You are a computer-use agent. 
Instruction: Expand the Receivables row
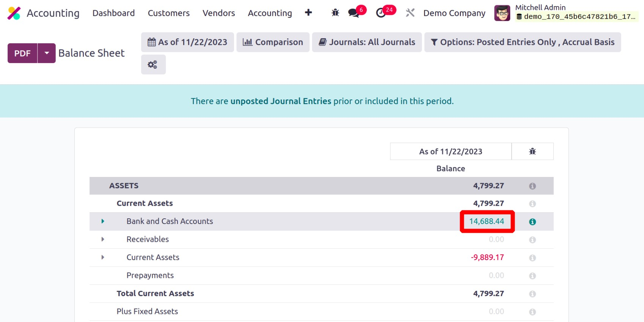coord(103,239)
